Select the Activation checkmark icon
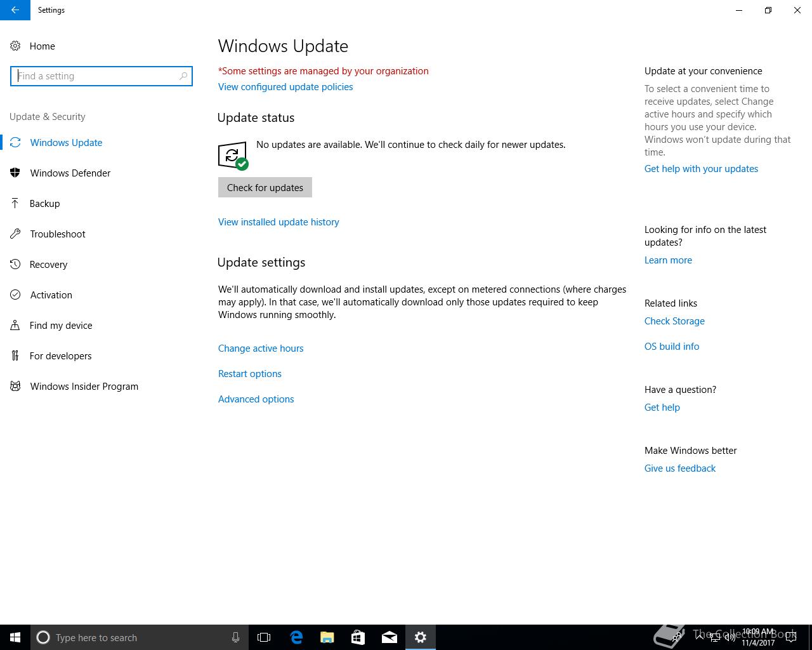 pos(15,295)
